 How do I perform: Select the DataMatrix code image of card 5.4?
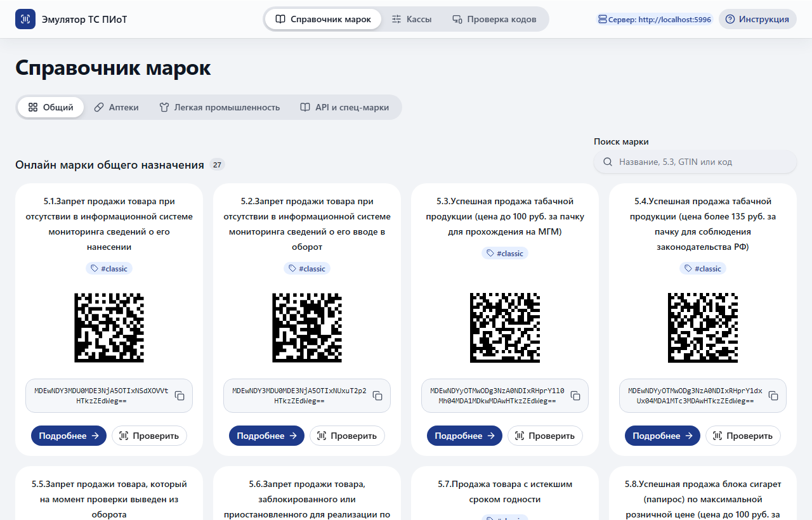click(703, 328)
